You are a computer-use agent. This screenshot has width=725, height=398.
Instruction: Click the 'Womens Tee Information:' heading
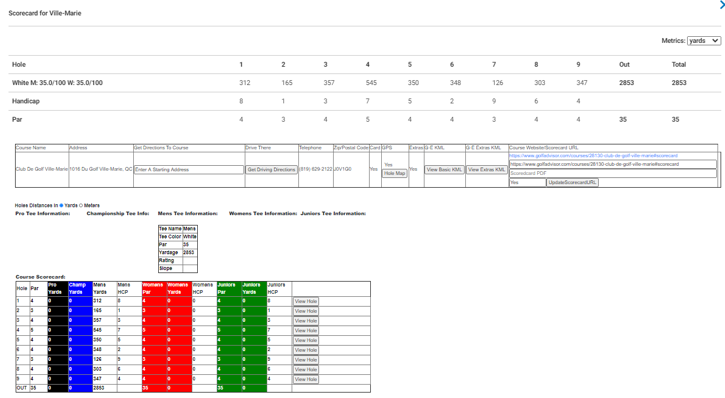[263, 214]
